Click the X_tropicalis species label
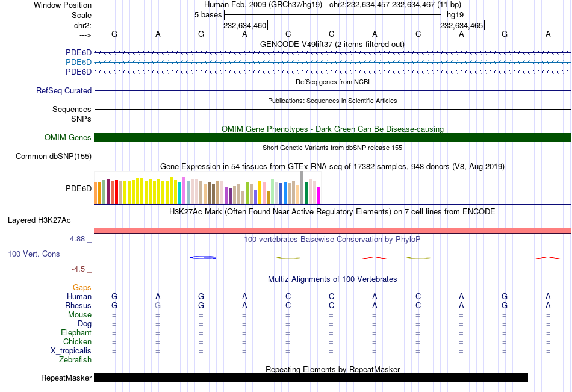Image resolution: width=572 pixels, height=392 pixels. point(71,351)
